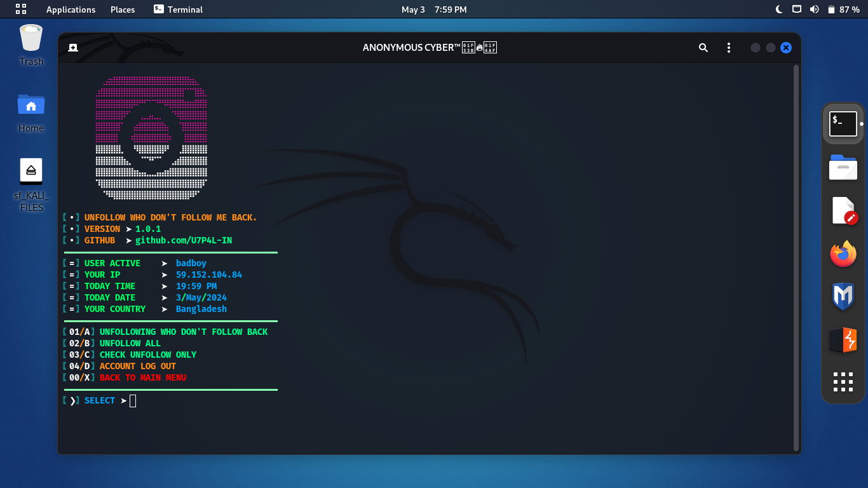Close the terminal window
The height and width of the screenshot is (488, 868).
pyautogui.click(x=786, y=48)
